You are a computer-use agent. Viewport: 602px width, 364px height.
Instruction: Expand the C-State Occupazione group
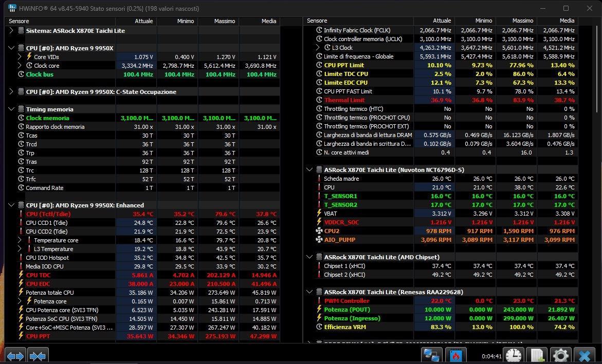11,91
